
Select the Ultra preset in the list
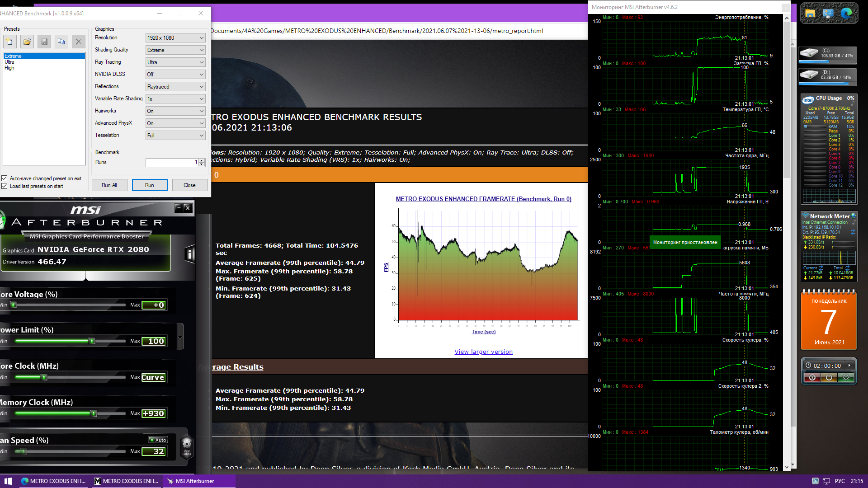click(x=9, y=62)
